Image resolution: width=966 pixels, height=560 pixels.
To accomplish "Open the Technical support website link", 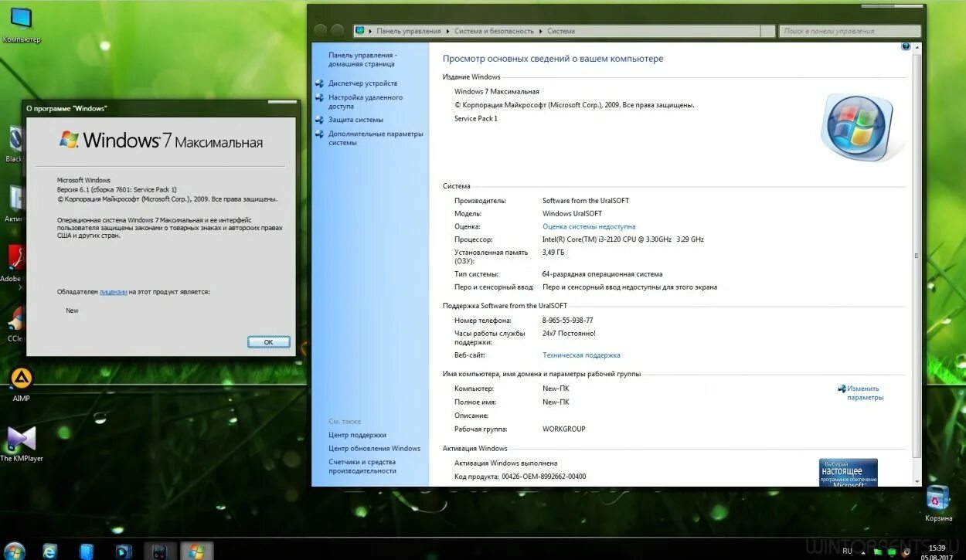I will 581,355.
